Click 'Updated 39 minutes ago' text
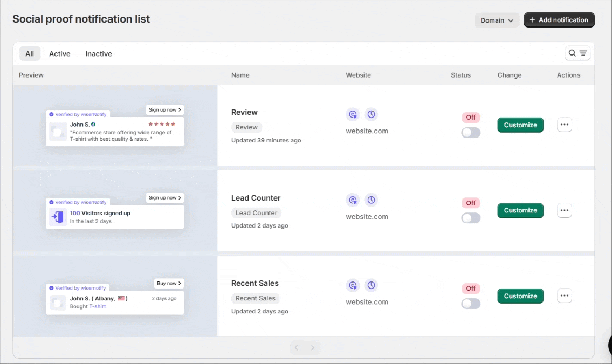Screen dimensions: 612x364 pos(266,140)
